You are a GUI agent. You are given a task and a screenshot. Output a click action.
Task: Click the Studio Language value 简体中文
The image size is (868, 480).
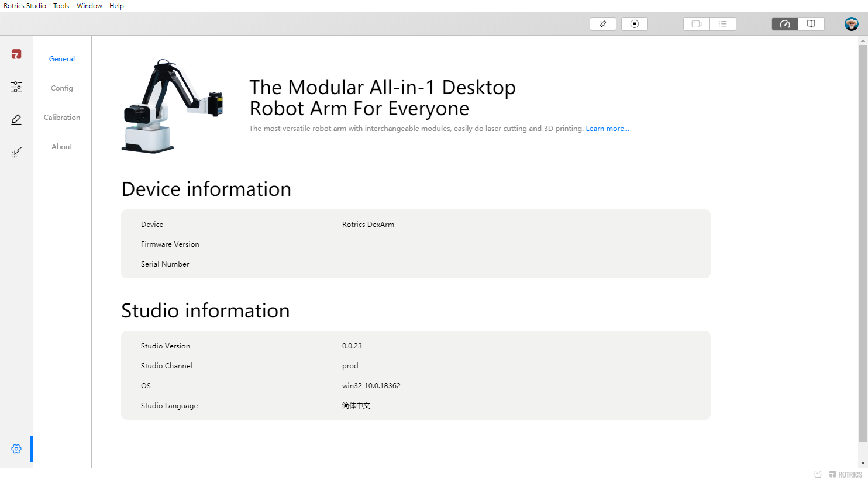click(x=356, y=406)
